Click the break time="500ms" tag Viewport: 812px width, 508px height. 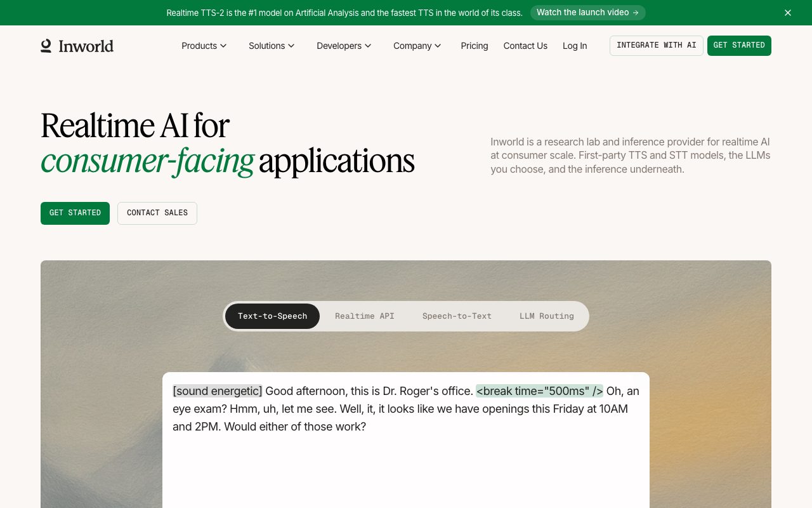(540, 391)
